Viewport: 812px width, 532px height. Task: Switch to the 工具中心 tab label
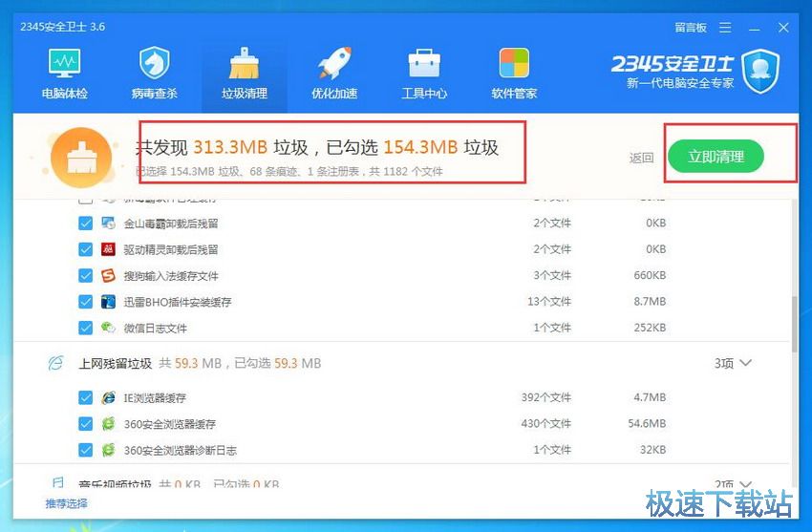(x=424, y=94)
